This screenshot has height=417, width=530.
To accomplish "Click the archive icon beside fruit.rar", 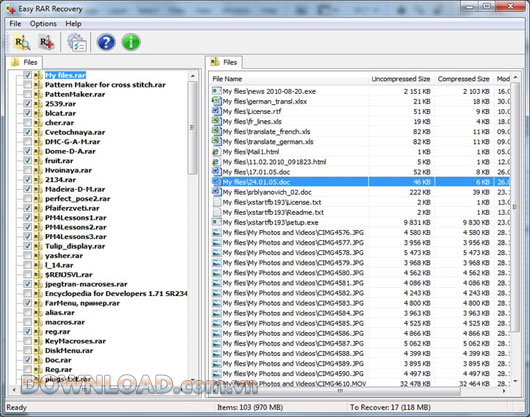I will pyautogui.click(x=38, y=161).
